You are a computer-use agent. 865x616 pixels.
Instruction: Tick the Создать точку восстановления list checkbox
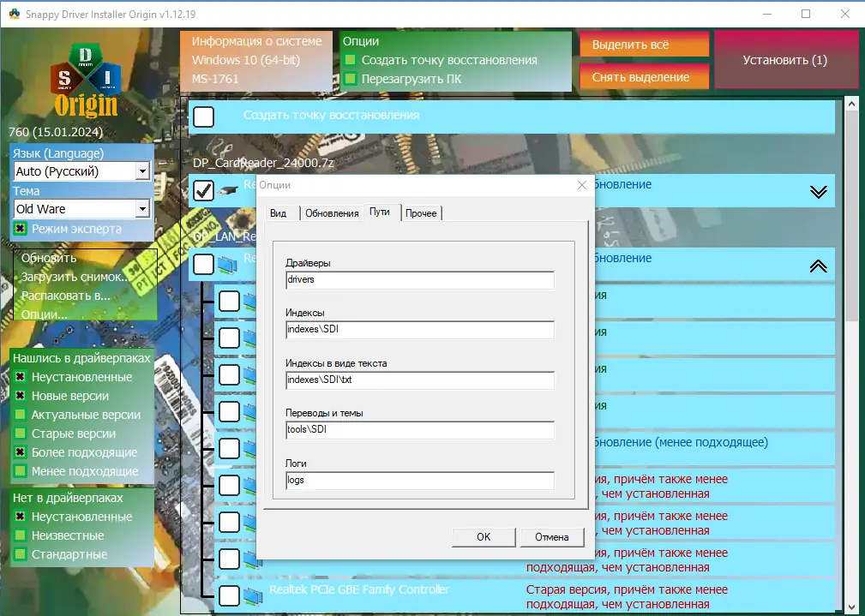click(x=203, y=117)
